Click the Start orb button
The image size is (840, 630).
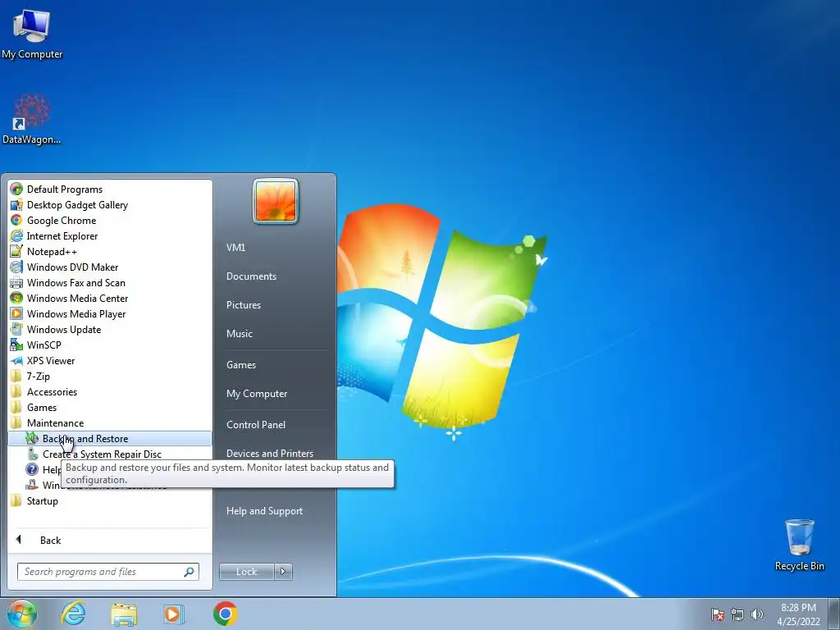(22, 614)
